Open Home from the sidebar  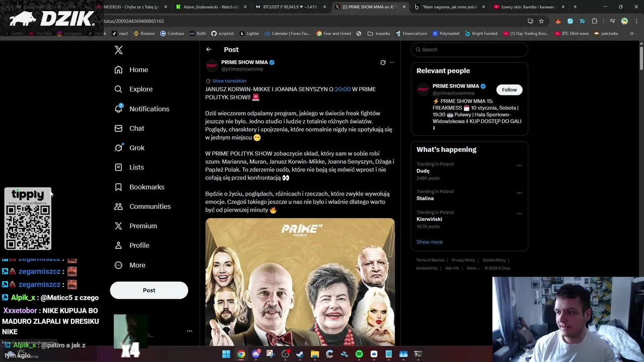pyautogui.click(x=131, y=70)
